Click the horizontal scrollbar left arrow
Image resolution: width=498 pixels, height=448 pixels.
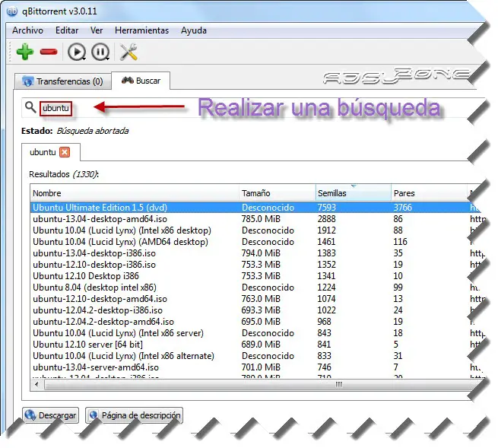36,384
